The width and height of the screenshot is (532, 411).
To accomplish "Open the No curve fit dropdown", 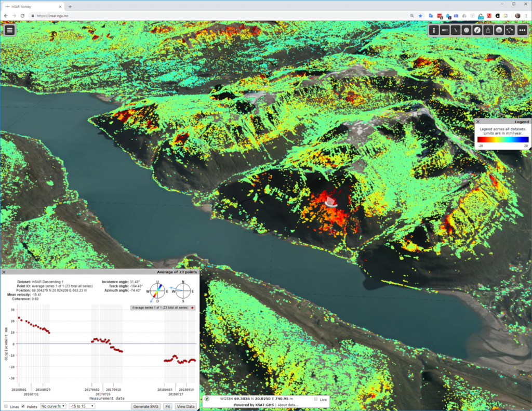I will pyautogui.click(x=53, y=406).
